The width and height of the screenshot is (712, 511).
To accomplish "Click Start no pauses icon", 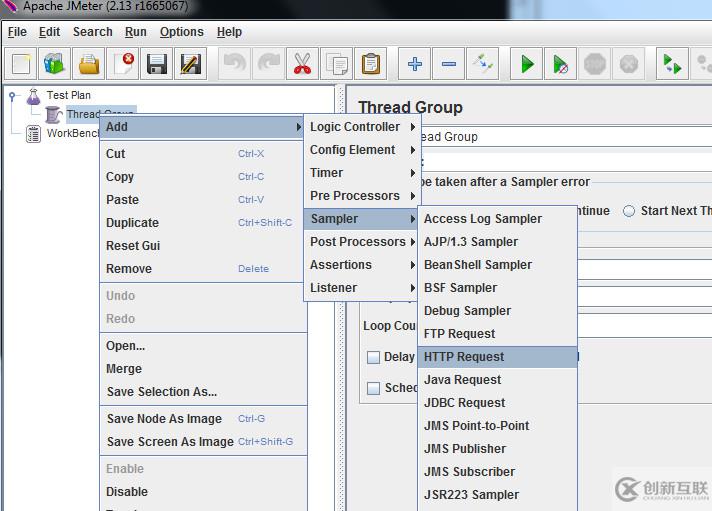I will 561,64.
